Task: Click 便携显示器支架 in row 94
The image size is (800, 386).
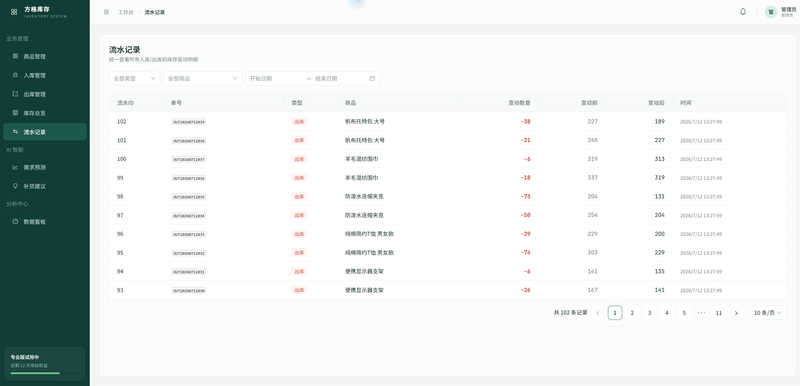Action: coord(364,271)
